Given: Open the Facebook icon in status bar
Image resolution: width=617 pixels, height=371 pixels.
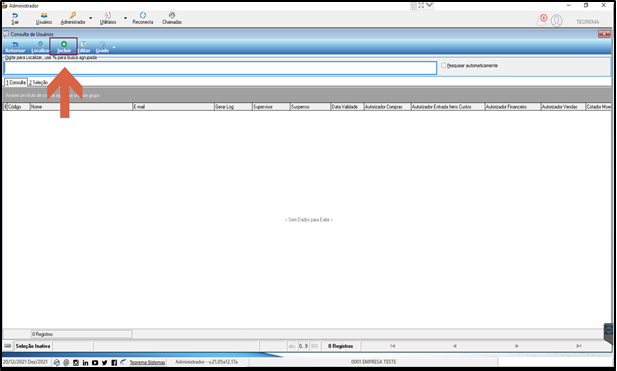Looking at the screenshot, I should coord(114,362).
